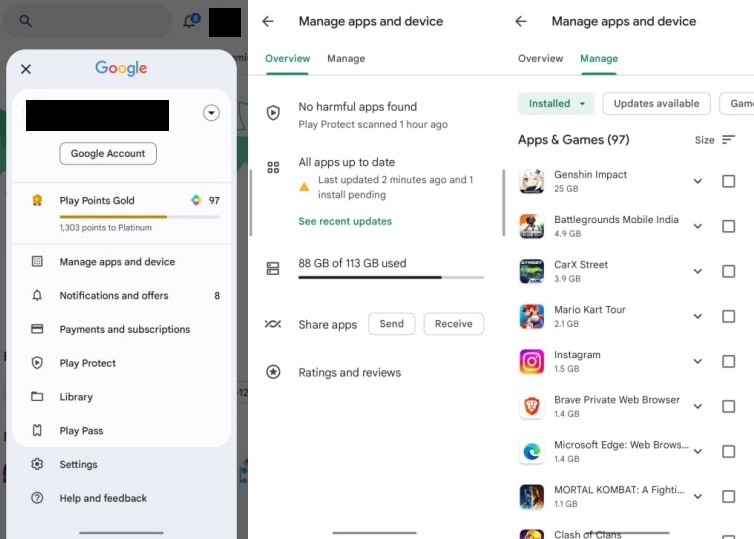Expand CarX Street details

click(x=698, y=271)
